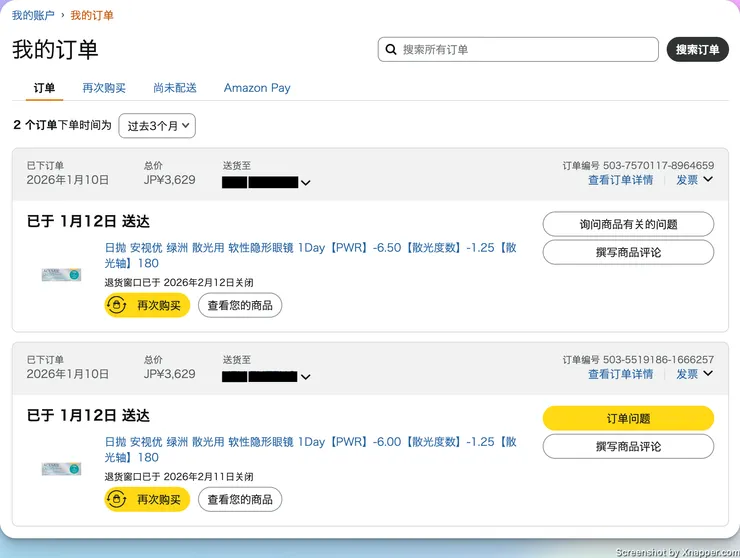Click 询问商品有关的问题 button
The image size is (740, 558).
point(628,224)
